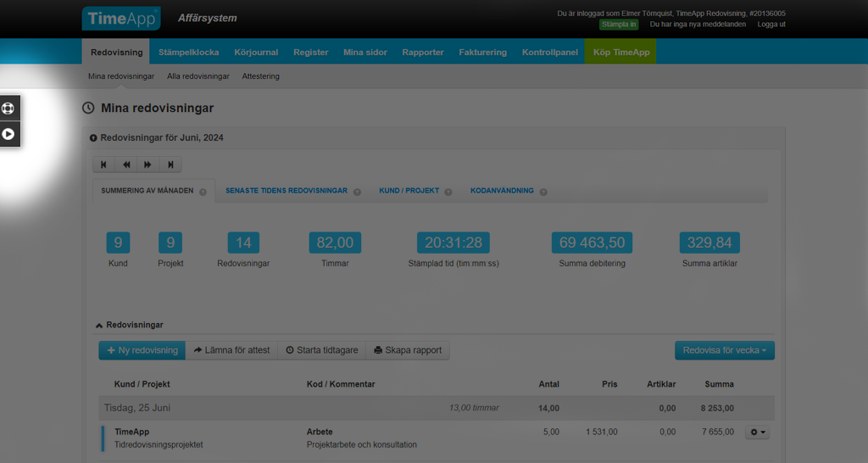
Task: Jump to last period navigation arrow
Action: (170, 165)
